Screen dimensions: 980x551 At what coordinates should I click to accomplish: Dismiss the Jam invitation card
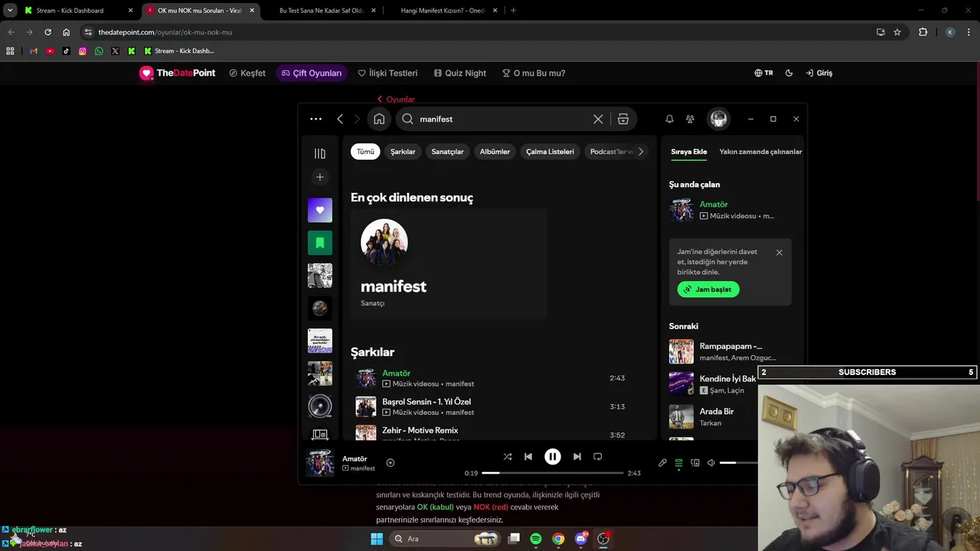click(779, 253)
